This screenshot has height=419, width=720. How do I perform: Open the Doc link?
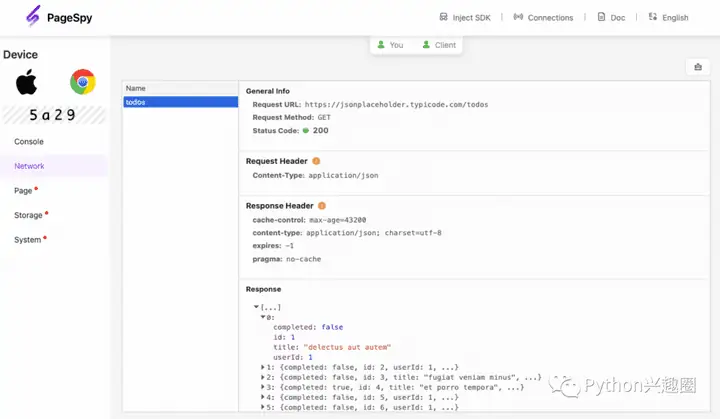pyautogui.click(x=613, y=17)
